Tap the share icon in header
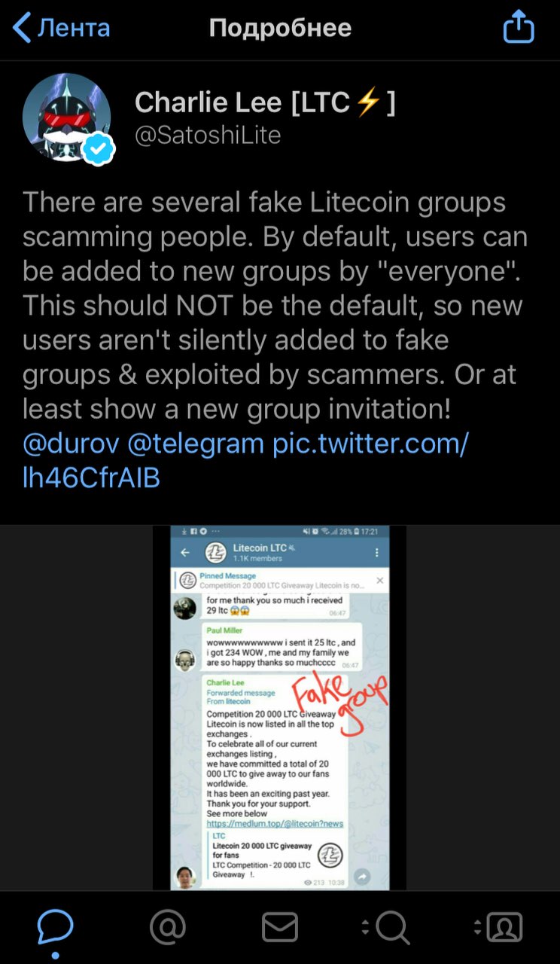560x964 pixels. point(518,28)
